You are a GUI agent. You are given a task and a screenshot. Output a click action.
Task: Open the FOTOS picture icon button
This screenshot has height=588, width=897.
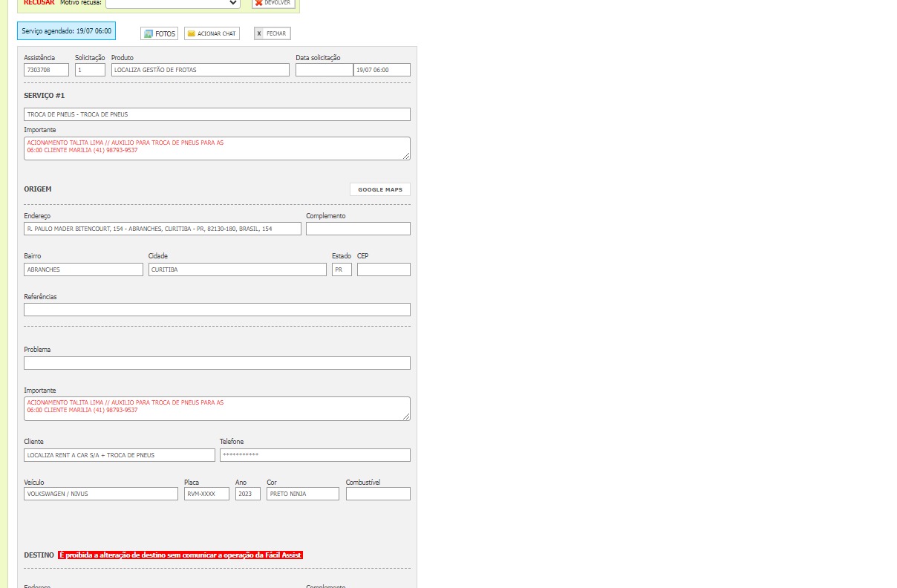(159, 33)
